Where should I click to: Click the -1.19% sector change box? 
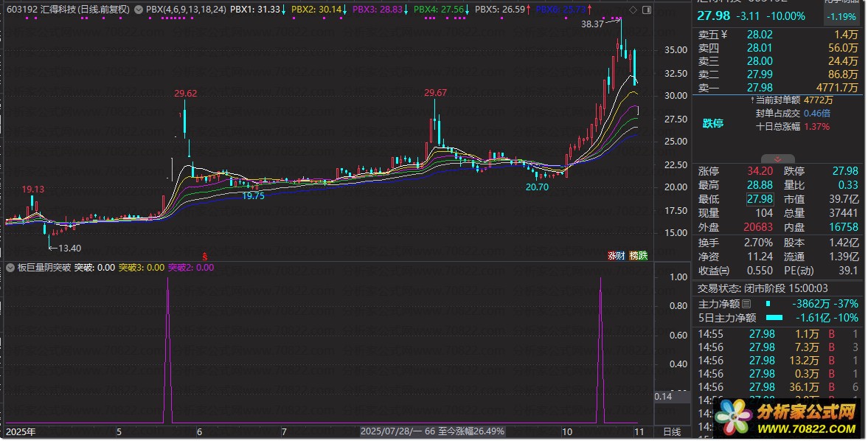pos(841,17)
